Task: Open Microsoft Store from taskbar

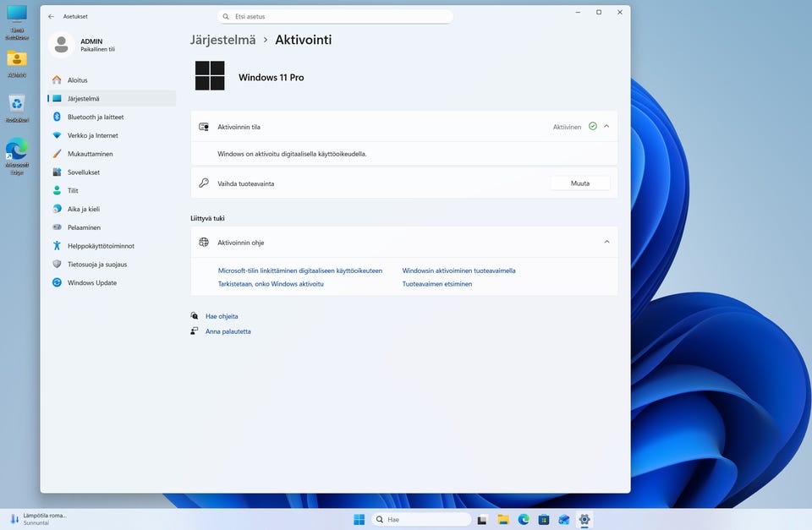Action: click(544, 520)
